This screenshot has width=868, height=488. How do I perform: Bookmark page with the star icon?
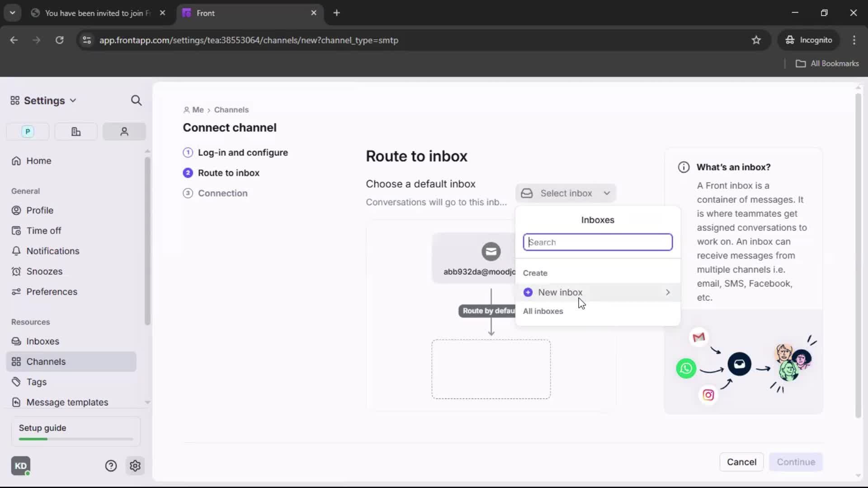click(756, 40)
